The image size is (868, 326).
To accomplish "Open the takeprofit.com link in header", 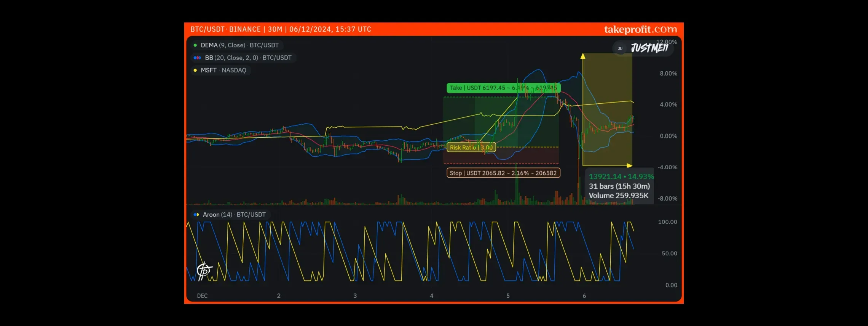I will (640, 29).
